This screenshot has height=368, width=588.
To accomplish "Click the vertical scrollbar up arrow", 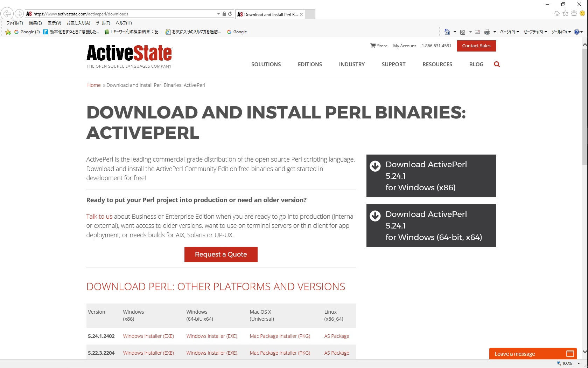I will pyautogui.click(x=585, y=45).
